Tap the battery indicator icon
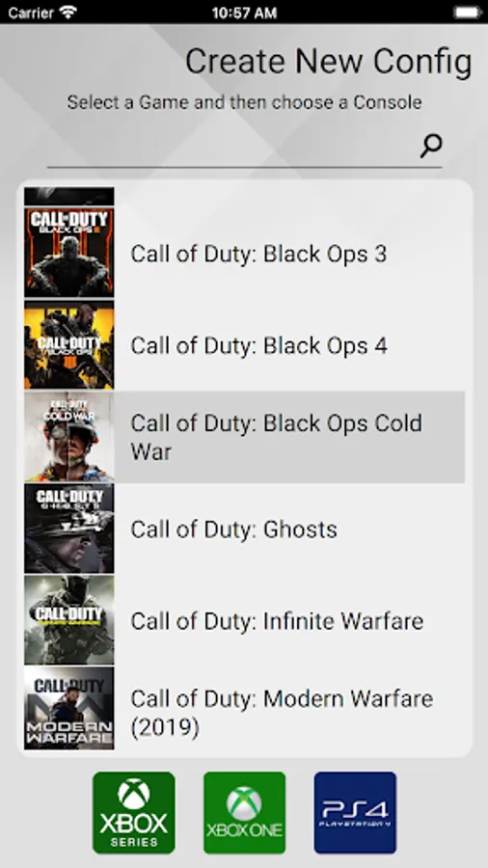 coord(468,13)
